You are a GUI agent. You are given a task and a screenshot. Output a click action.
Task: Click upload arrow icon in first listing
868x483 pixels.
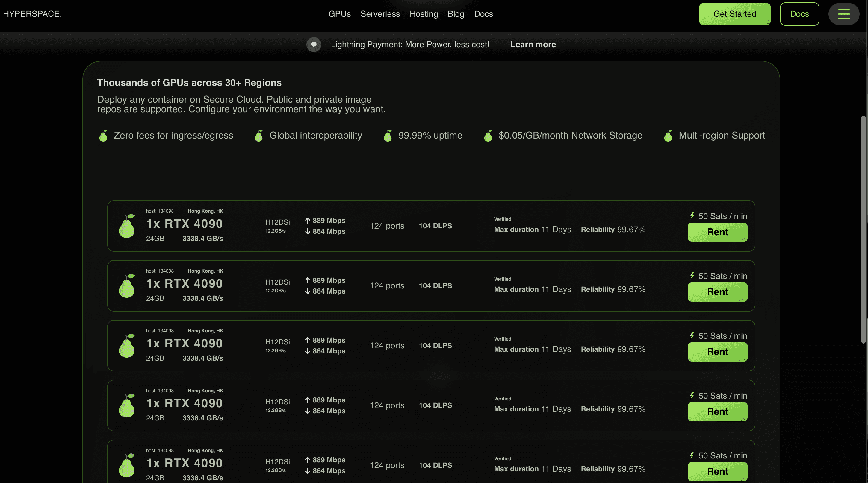point(307,221)
